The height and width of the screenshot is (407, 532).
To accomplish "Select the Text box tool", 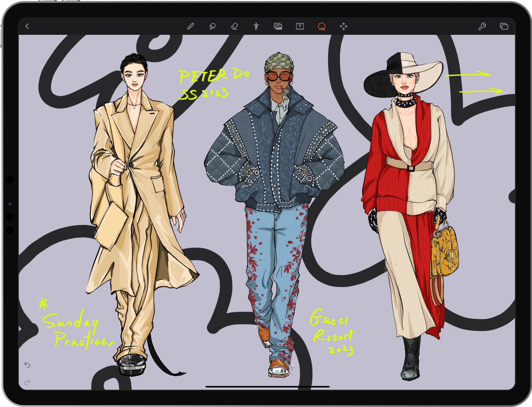I will 300,26.
